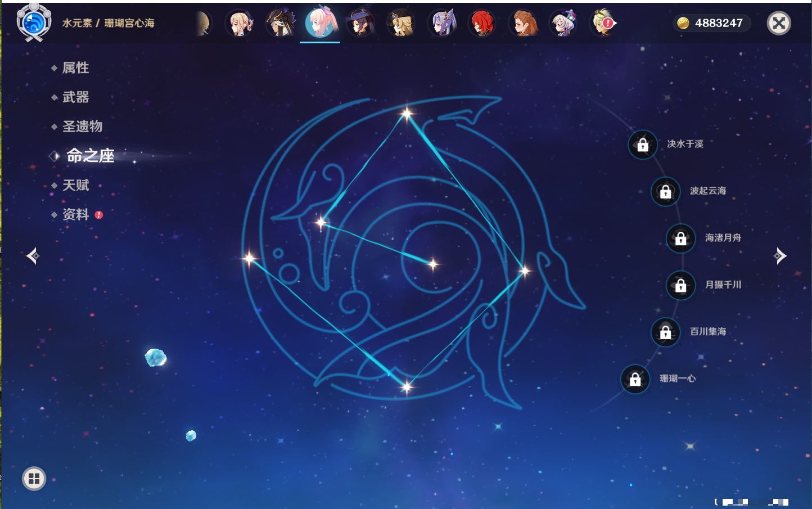The height and width of the screenshot is (509, 812).
Task: Go to previous character with left arrow
Action: click(x=33, y=256)
